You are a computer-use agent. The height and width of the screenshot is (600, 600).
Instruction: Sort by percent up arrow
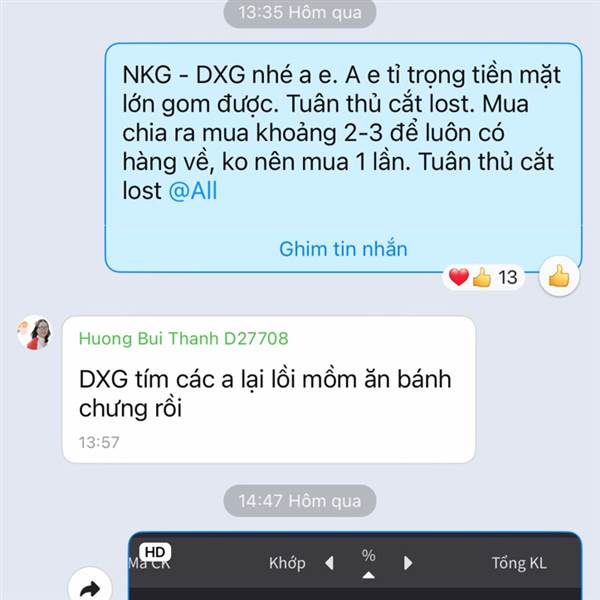tap(368, 575)
